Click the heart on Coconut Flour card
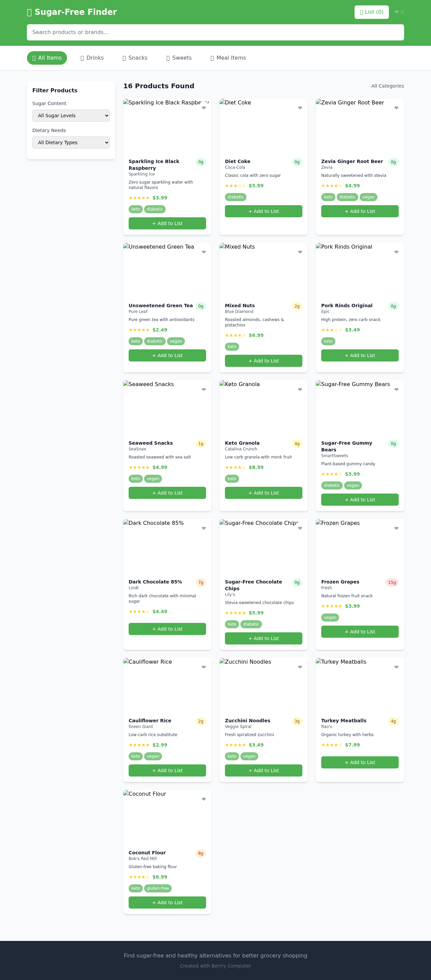 (x=203, y=799)
